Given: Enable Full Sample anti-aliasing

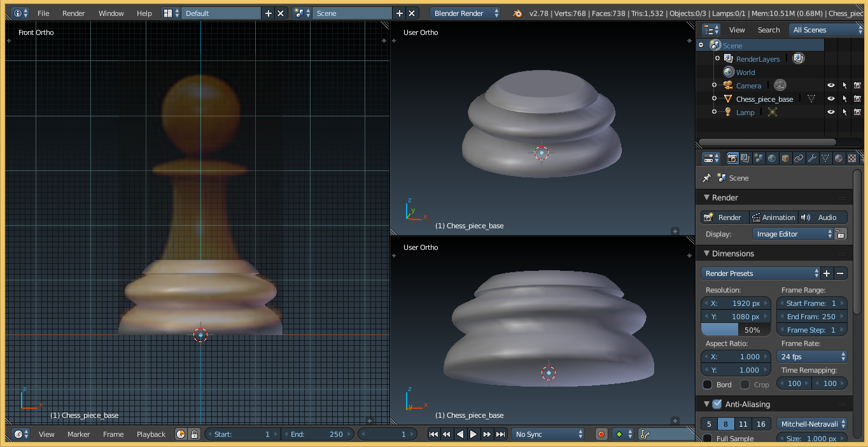Looking at the screenshot, I should pos(708,438).
